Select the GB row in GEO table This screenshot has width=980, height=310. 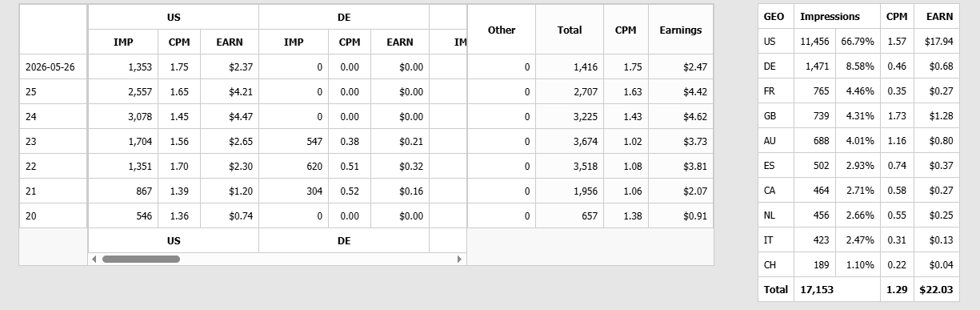(x=858, y=116)
